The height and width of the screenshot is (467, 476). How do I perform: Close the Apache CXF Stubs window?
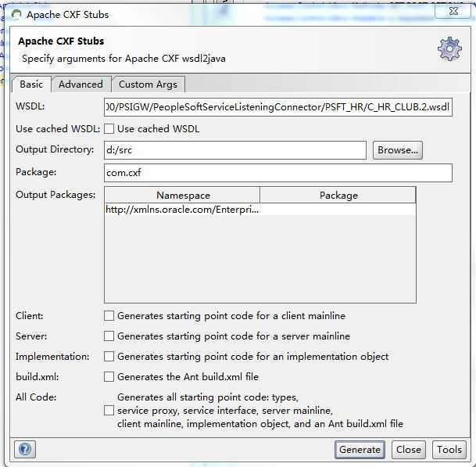[453, 11]
